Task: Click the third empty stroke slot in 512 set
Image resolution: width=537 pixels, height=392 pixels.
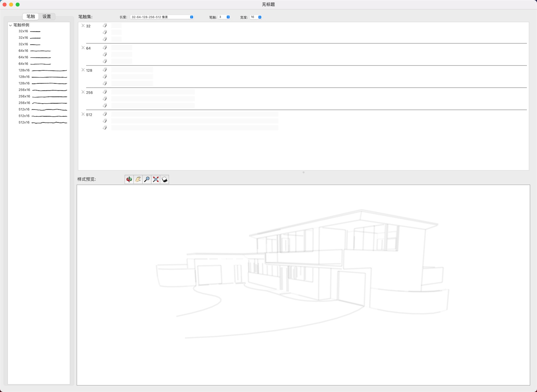Action: [x=195, y=127]
